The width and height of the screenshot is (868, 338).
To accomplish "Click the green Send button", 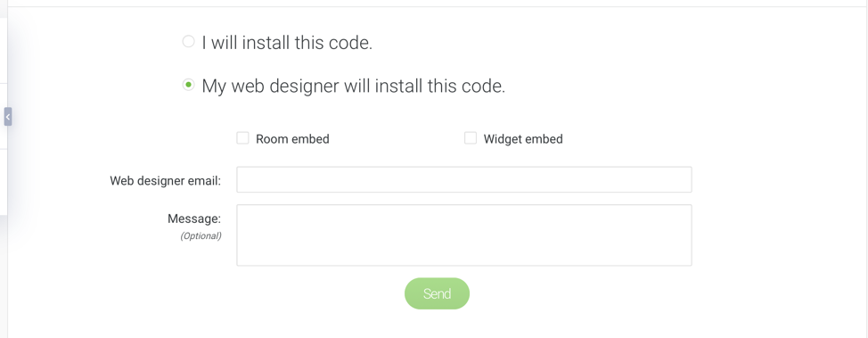I will tap(437, 293).
